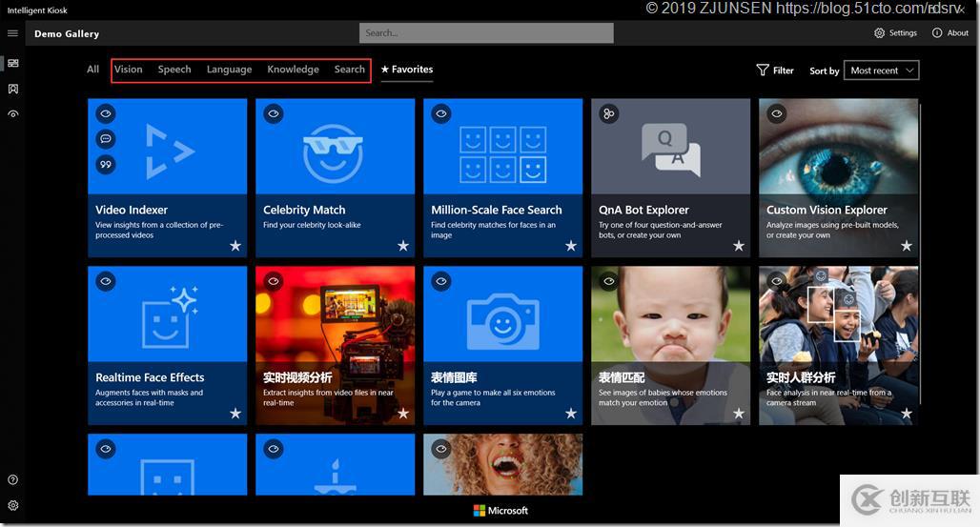Open the help question-mark icon in the sidebar
The image size is (980, 527).
pos(12,480)
